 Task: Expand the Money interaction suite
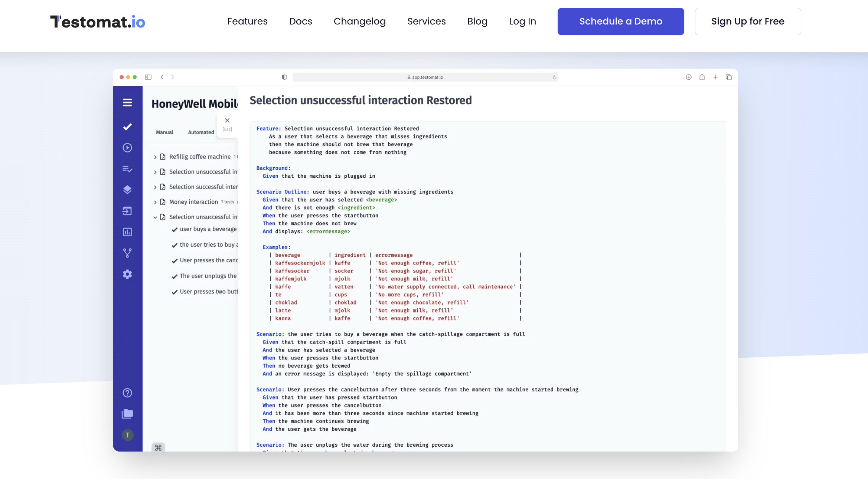coord(155,202)
